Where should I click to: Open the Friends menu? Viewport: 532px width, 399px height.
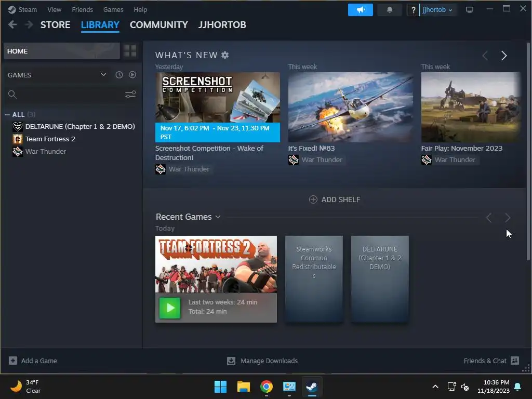click(x=82, y=10)
